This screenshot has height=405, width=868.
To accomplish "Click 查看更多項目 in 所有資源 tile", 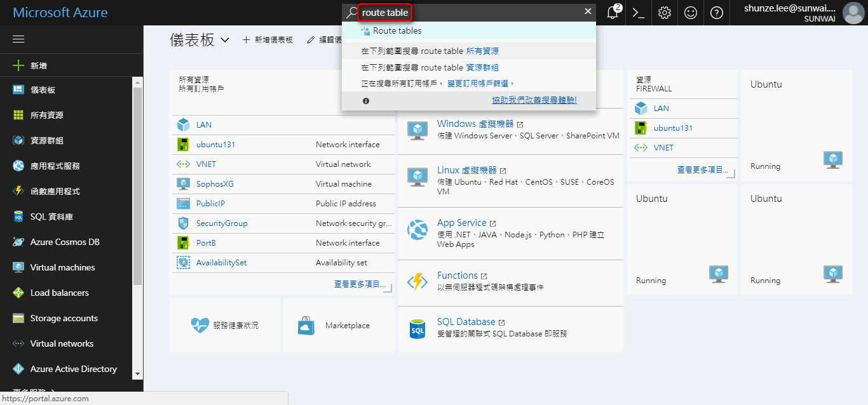I will pyautogui.click(x=360, y=284).
